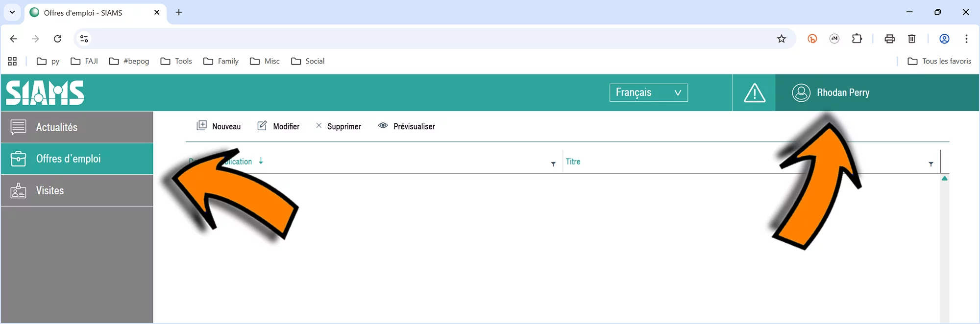
Task: Click the SIAMS logo
Action: click(45, 93)
